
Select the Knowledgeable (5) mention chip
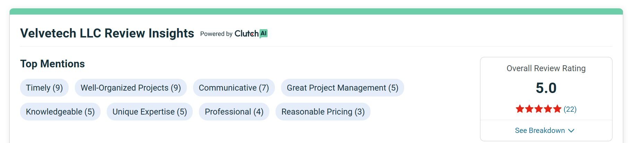coord(60,112)
